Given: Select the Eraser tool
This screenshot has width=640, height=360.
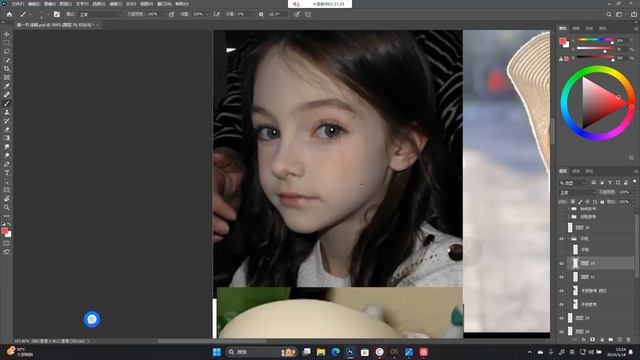Looking at the screenshot, I should point(7,129).
